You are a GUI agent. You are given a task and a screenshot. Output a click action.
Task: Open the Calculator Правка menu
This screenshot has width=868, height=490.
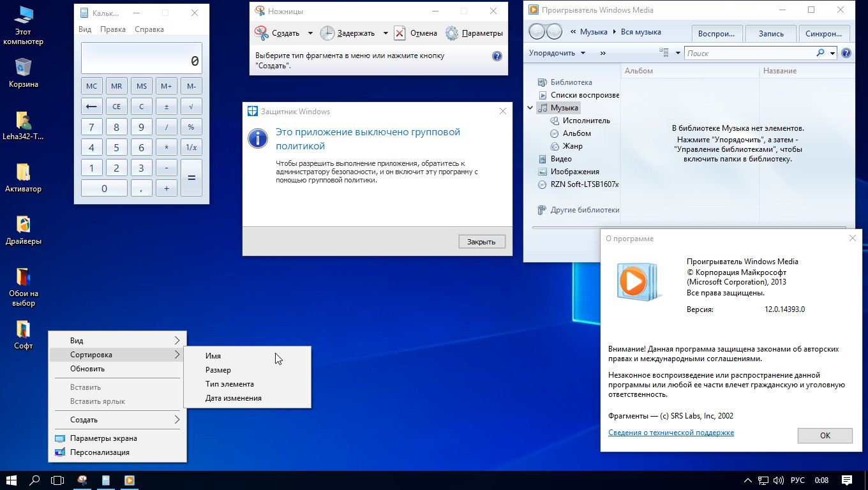(x=113, y=29)
